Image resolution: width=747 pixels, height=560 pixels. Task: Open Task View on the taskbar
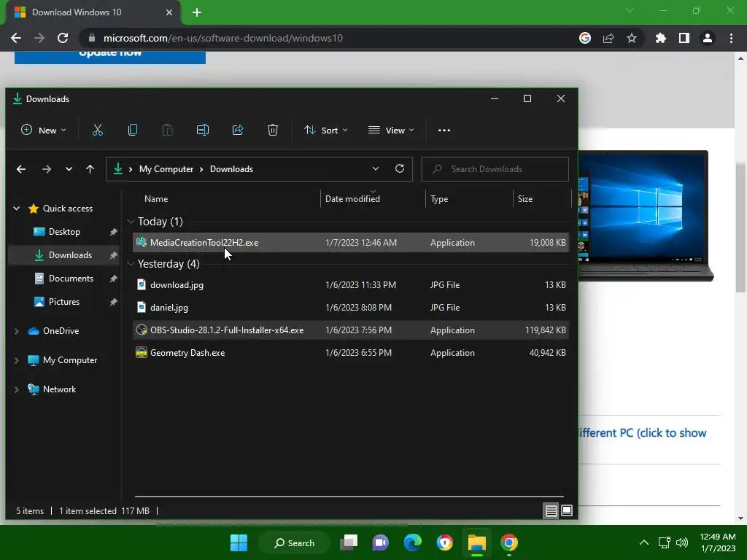[x=349, y=542]
